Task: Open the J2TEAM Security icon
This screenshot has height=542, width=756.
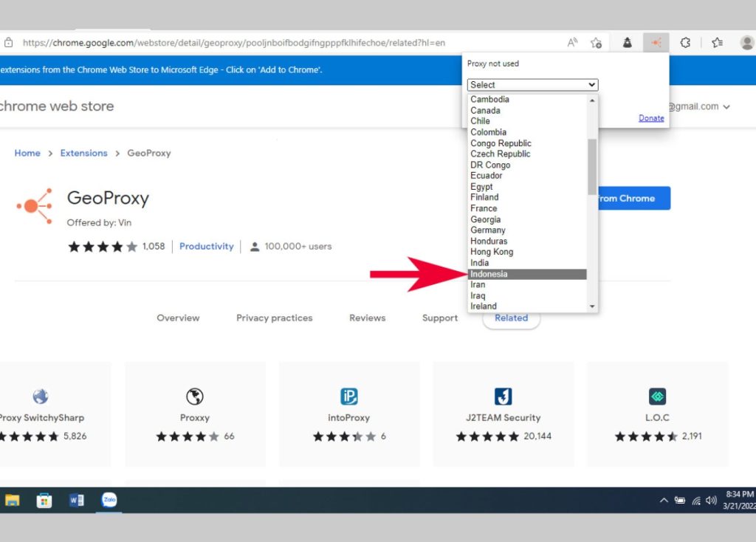Action: click(x=504, y=397)
